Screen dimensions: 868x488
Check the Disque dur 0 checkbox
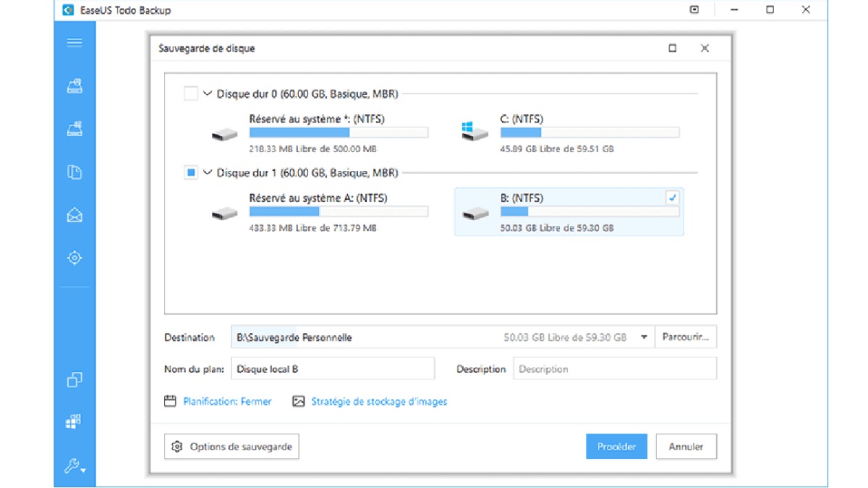pyautogui.click(x=190, y=93)
